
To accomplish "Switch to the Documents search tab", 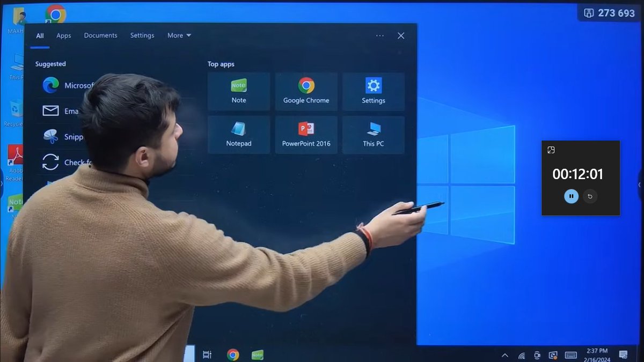I will pyautogui.click(x=100, y=35).
